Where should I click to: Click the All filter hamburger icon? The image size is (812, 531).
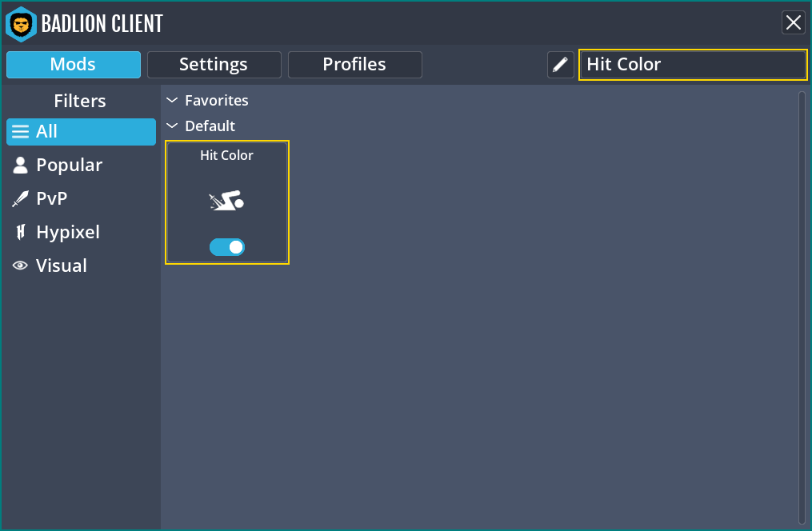pyautogui.click(x=20, y=131)
